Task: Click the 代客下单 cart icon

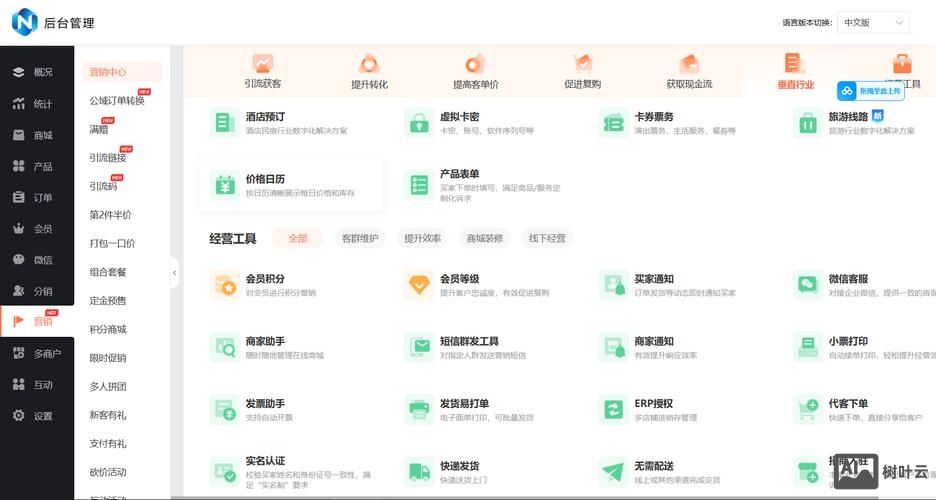Action: click(x=808, y=409)
